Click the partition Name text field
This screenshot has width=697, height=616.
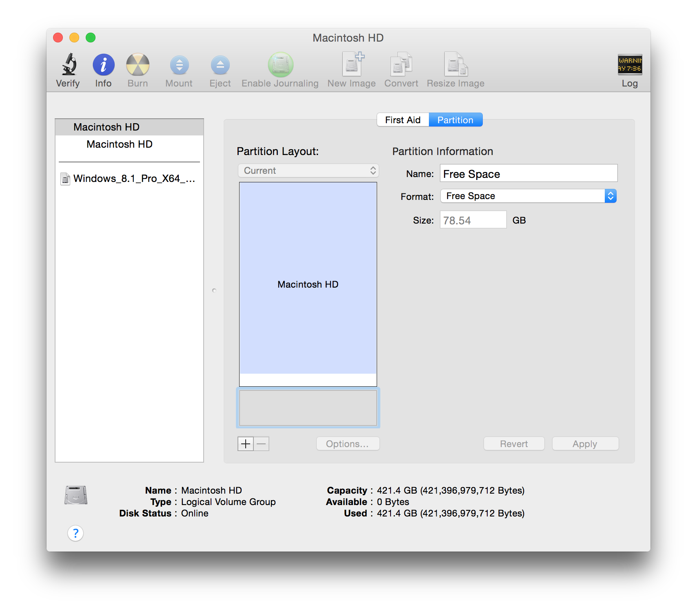coord(528,173)
